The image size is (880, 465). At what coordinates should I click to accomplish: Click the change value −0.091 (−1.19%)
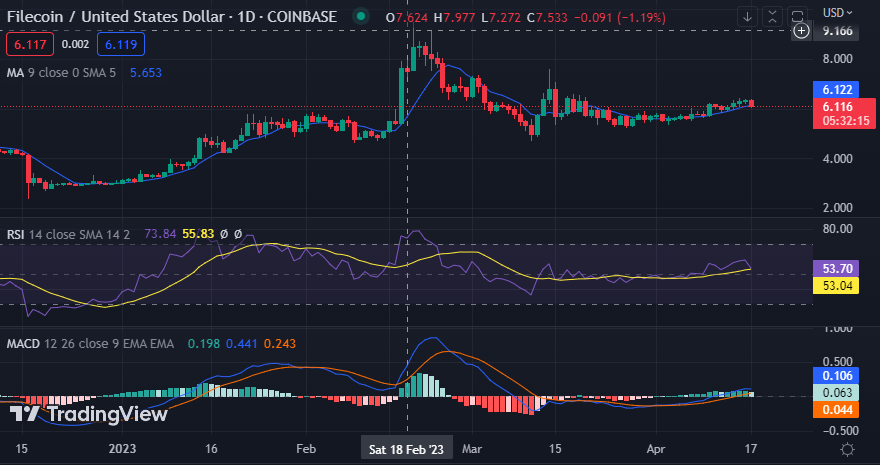click(x=622, y=18)
